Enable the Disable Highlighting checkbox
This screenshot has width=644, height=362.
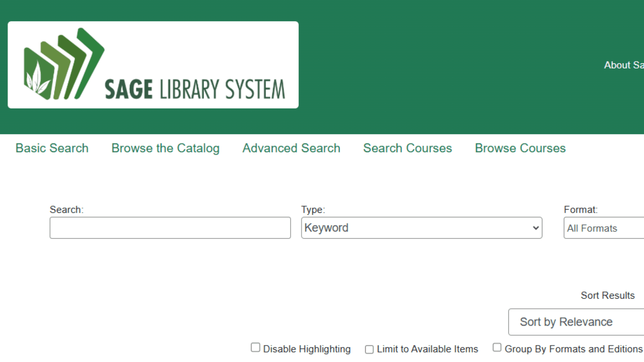(x=256, y=348)
